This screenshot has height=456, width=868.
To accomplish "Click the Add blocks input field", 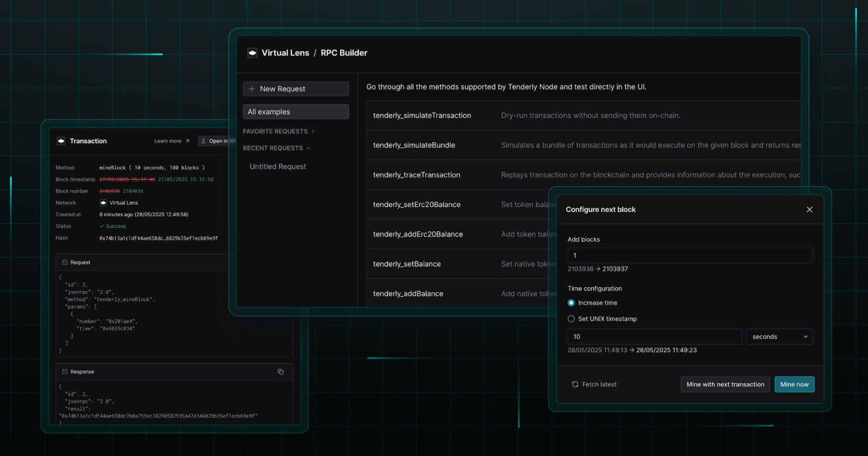I will 690,256.
